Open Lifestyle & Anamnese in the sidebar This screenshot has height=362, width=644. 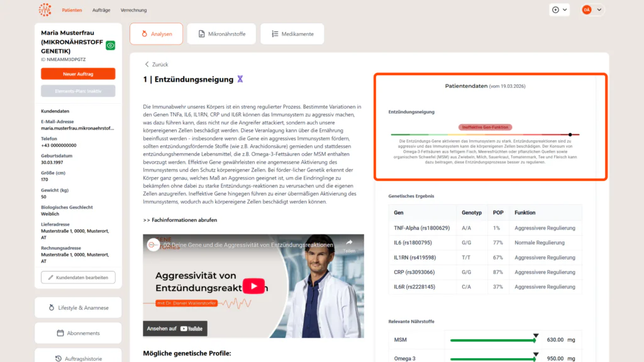pyautogui.click(x=78, y=307)
